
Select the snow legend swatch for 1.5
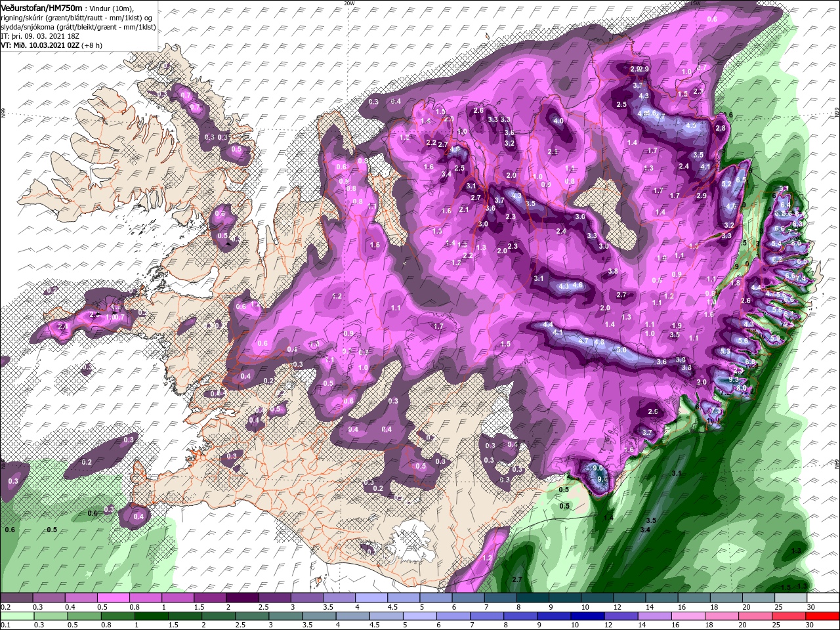point(209,598)
